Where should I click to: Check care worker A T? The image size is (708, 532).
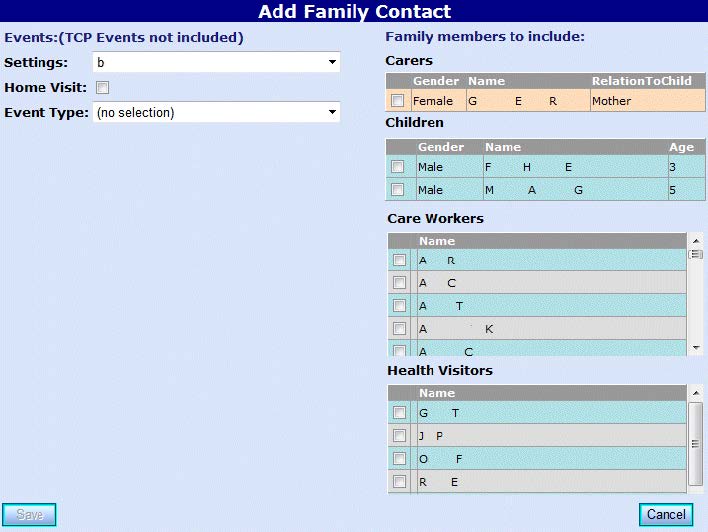point(400,306)
